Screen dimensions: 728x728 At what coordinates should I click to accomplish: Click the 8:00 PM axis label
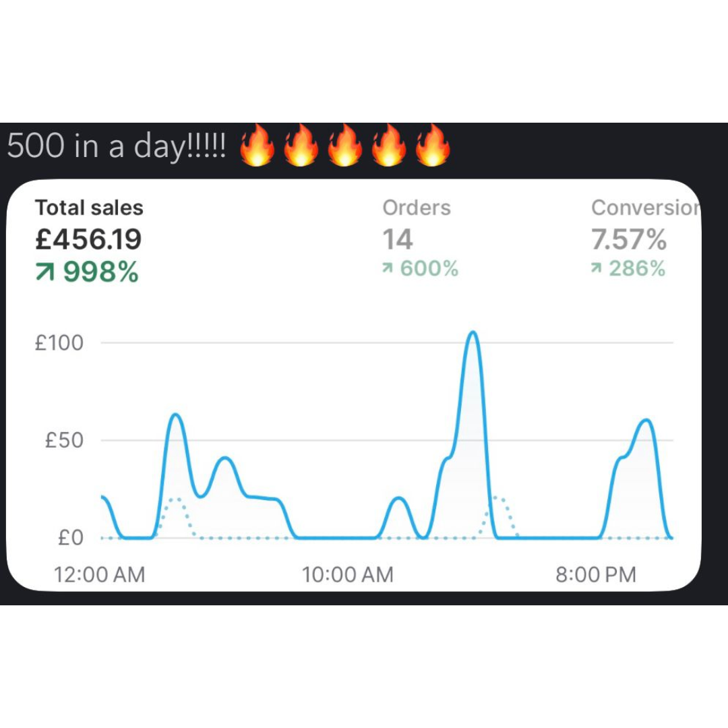(x=596, y=574)
